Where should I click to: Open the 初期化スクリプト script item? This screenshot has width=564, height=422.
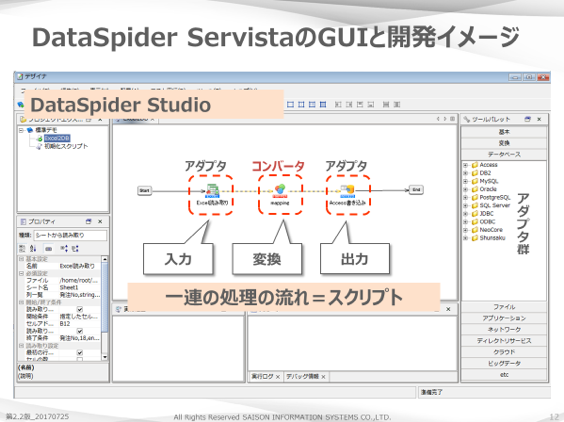(66, 146)
